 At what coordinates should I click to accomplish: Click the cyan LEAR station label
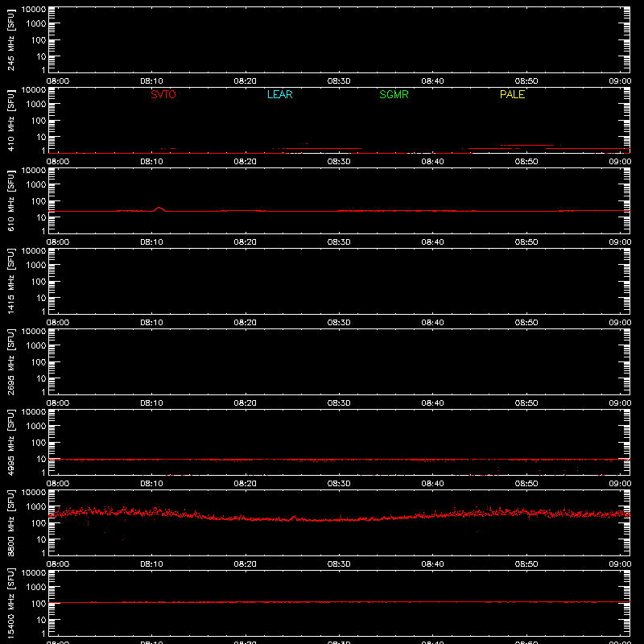point(279,94)
